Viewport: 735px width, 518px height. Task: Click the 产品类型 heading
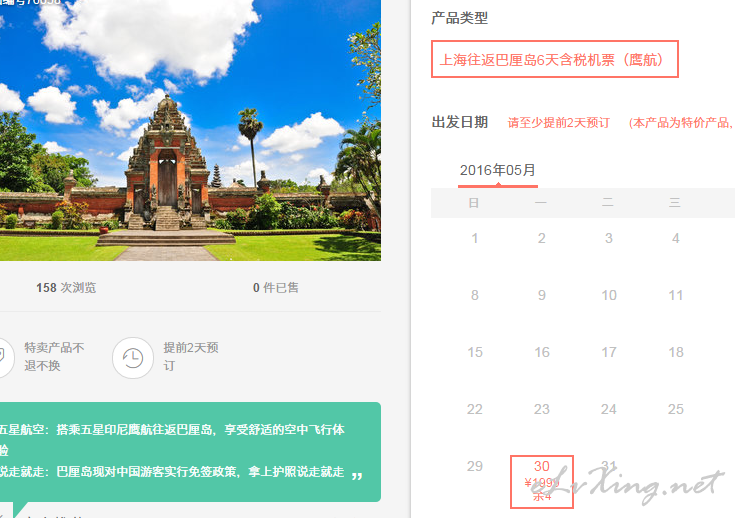coord(460,18)
